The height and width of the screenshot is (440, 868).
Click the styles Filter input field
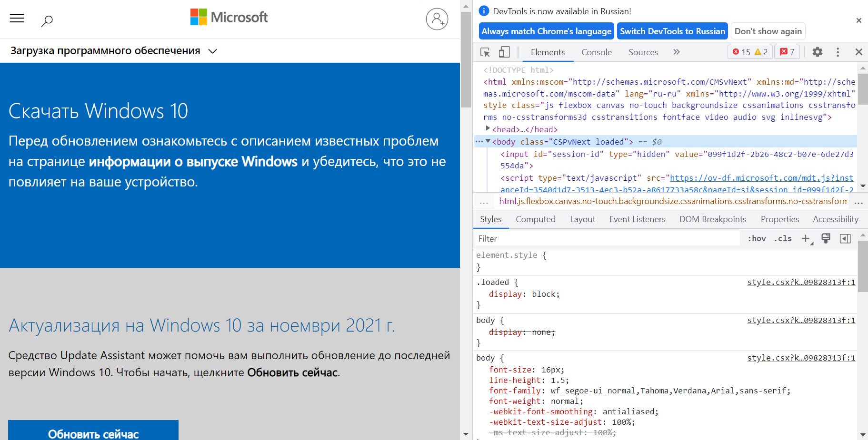coord(607,239)
